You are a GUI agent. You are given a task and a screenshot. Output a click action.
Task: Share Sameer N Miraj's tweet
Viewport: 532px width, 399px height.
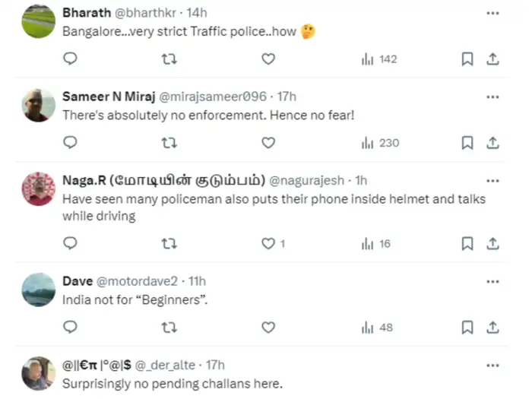(x=492, y=142)
